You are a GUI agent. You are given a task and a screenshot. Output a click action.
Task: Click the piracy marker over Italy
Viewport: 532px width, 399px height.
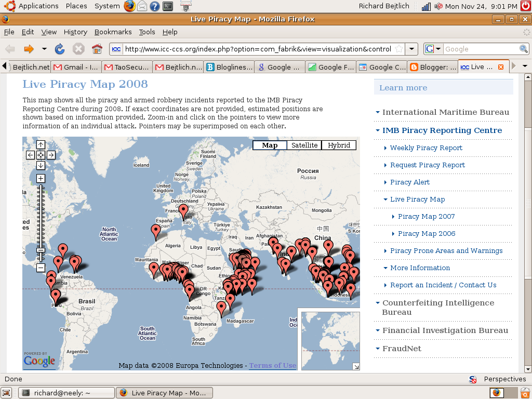pos(183,212)
